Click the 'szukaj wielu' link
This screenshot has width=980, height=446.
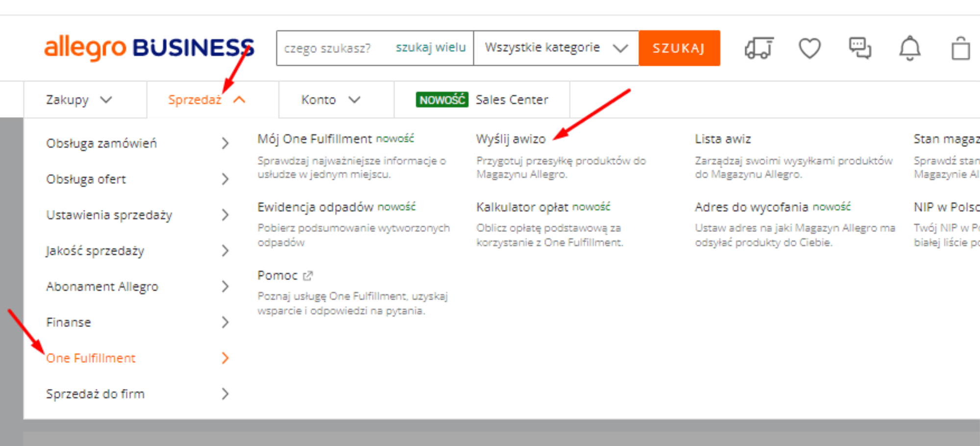431,48
